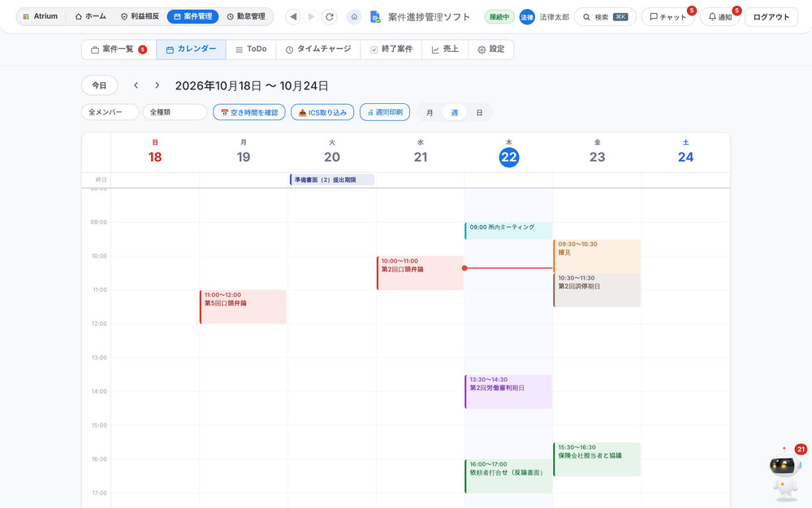Open 依頼者打合せ（反論書面） event
Screen dimensions: 812x508
508,475
